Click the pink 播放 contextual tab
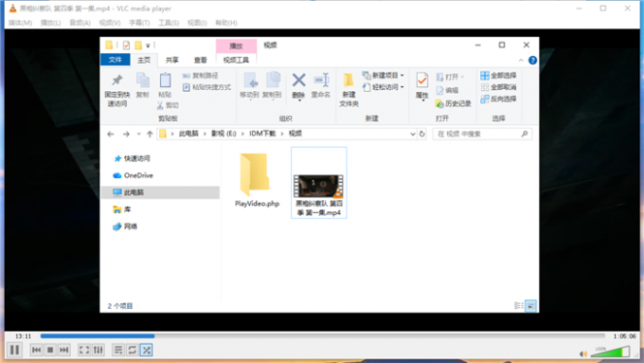This screenshot has width=644, height=363. point(236,45)
